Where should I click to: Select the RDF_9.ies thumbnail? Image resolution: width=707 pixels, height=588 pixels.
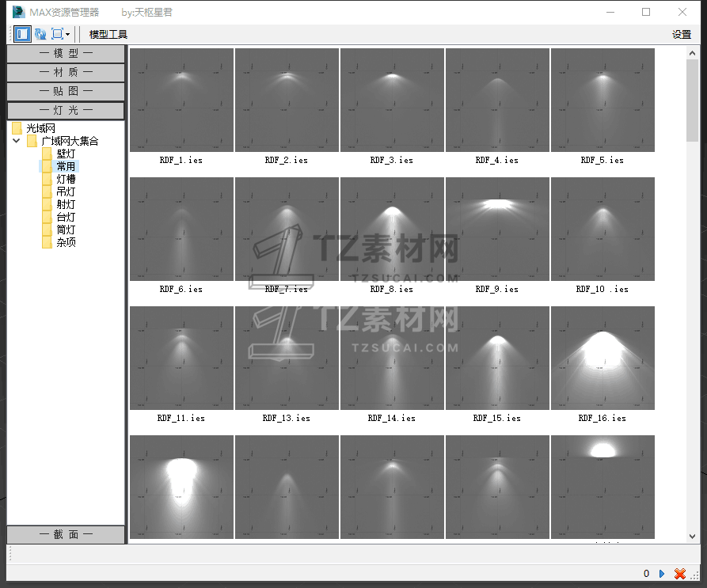click(497, 229)
